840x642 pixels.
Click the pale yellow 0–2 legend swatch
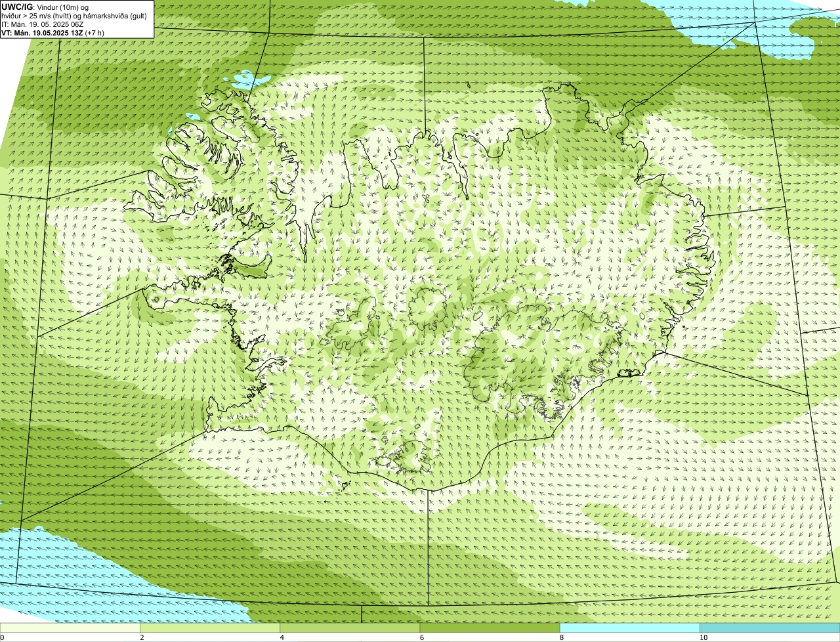[x=70, y=628]
